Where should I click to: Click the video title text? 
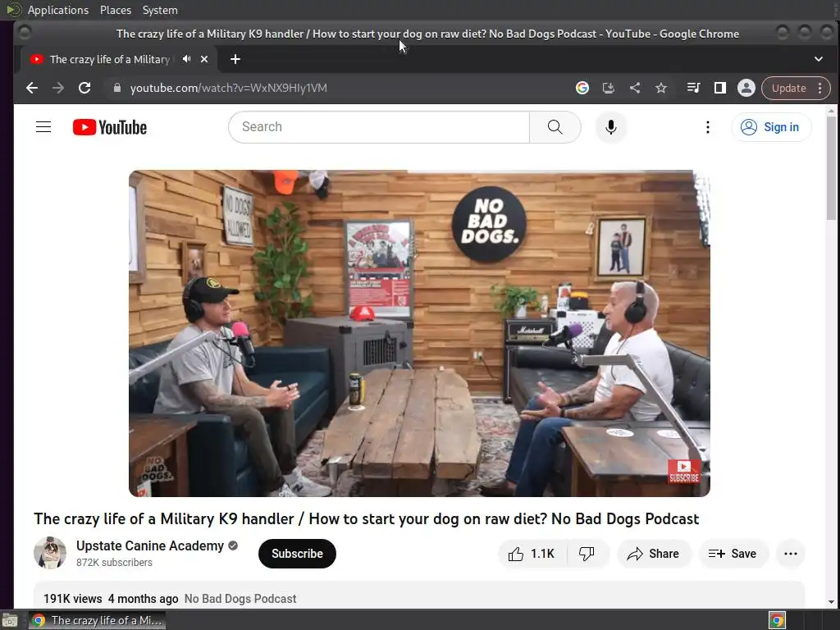pyautogui.click(x=367, y=519)
